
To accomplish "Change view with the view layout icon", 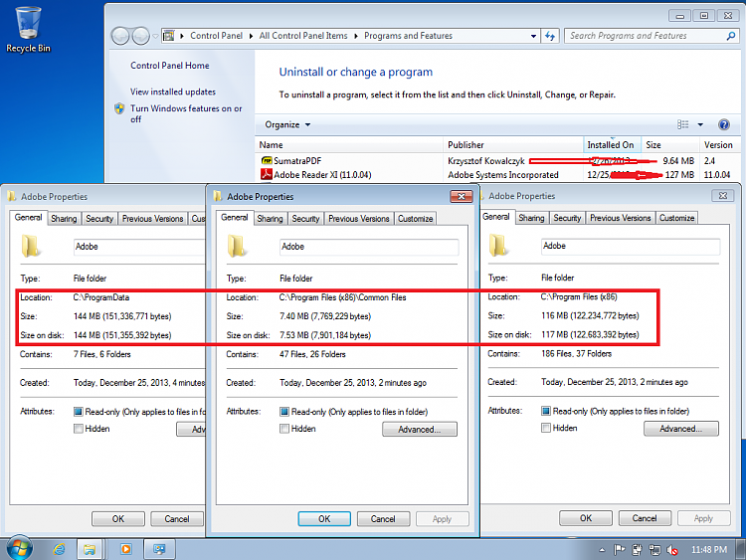I will click(x=682, y=124).
